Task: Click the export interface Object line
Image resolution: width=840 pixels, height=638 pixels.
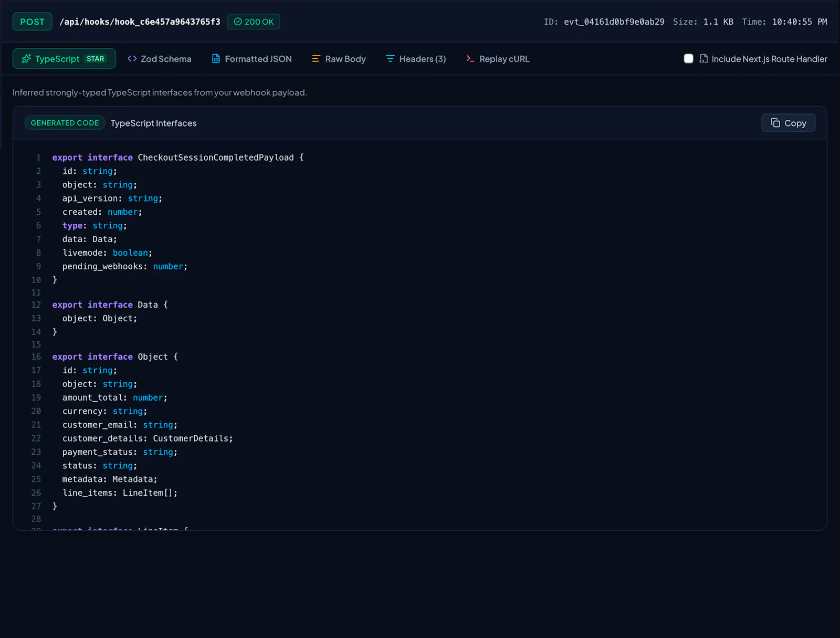Action: [115, 357]
